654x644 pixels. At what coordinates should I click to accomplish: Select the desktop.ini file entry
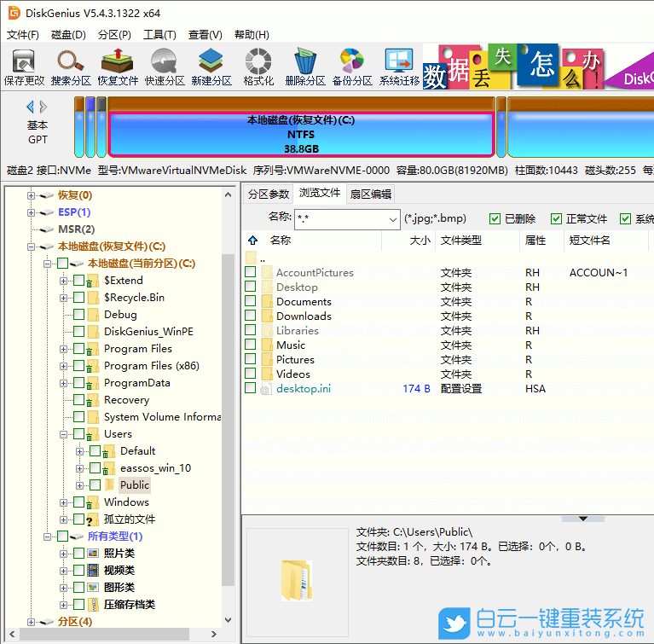303,389
